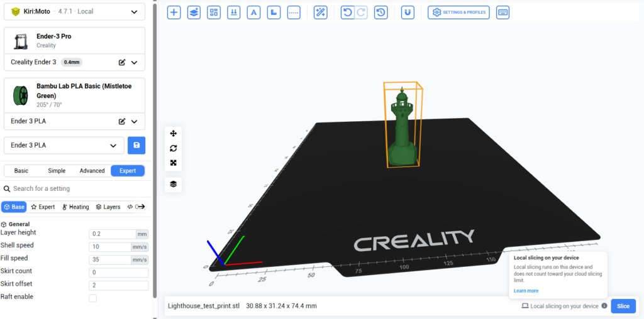The height and width of the screenshot is (319, 644).
Task: Click the Slice button
Action: pos(623,306)
